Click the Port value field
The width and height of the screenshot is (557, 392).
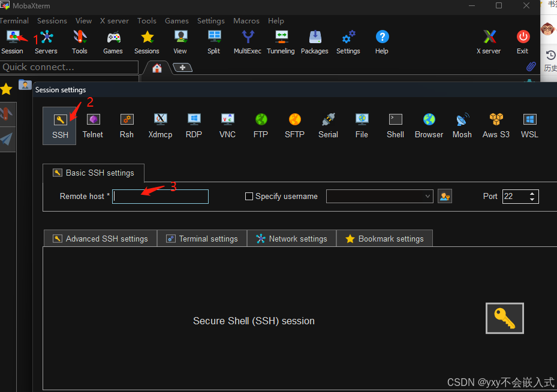(x=515, y=197)
